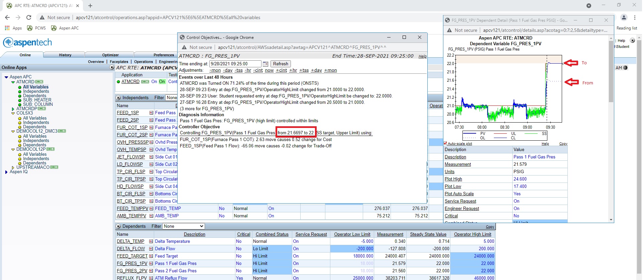644x280 pixels.
Task: Click the browser back arrow
Action: [7, 17]
